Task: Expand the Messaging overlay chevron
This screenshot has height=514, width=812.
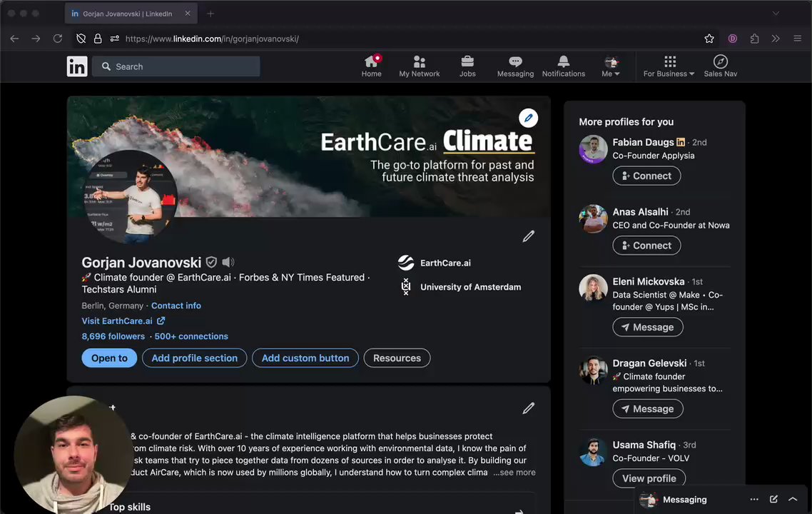Action: point(793,500)
